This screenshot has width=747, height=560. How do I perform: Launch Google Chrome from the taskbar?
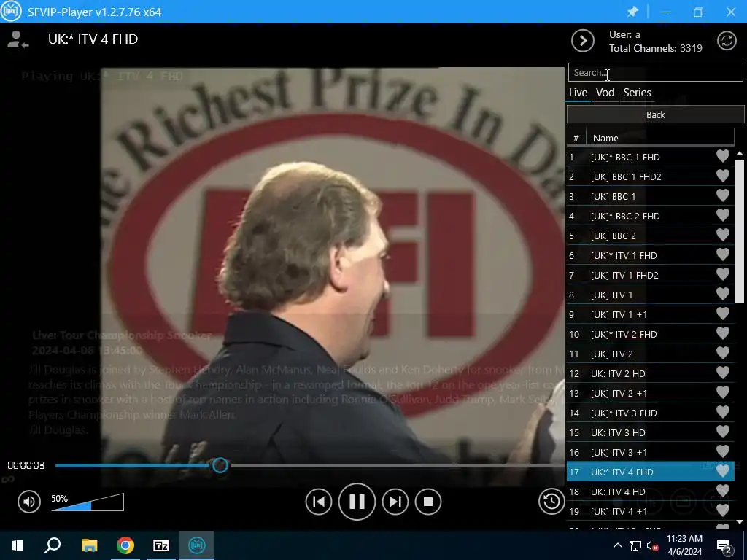(x=125, y=545)
